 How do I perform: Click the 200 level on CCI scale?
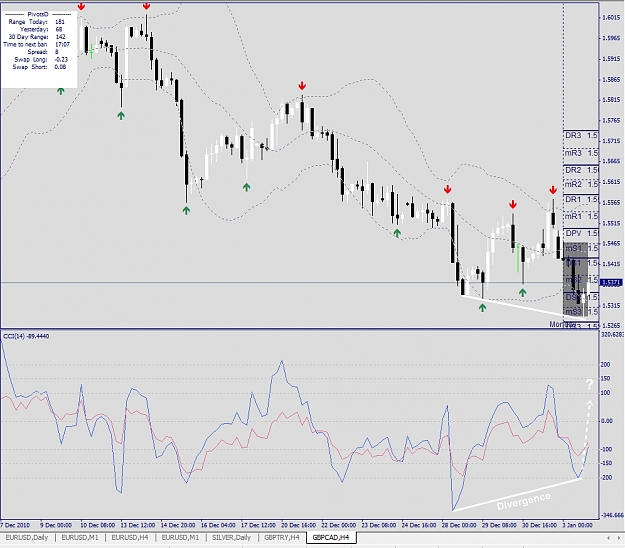coord(605,365)
